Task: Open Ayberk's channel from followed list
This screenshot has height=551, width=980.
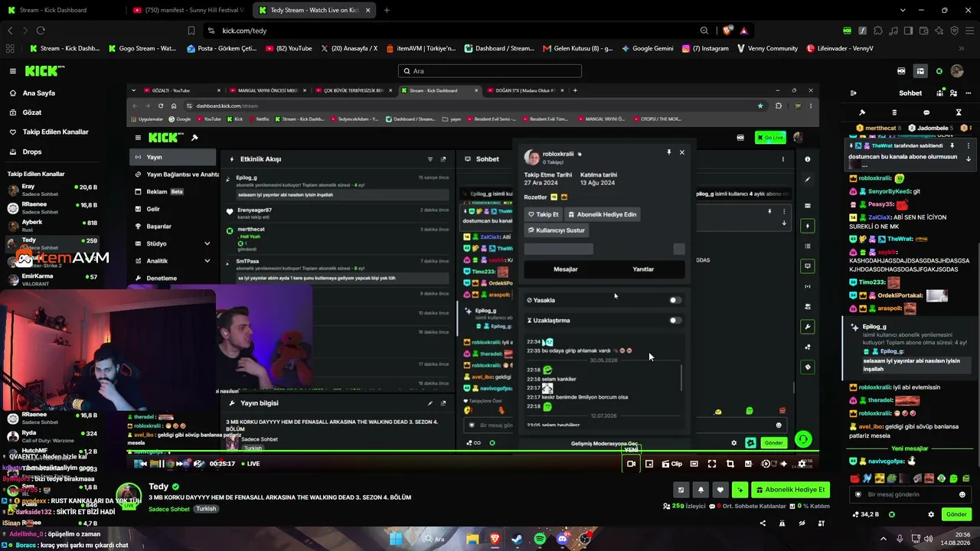Action: (52, 226)
